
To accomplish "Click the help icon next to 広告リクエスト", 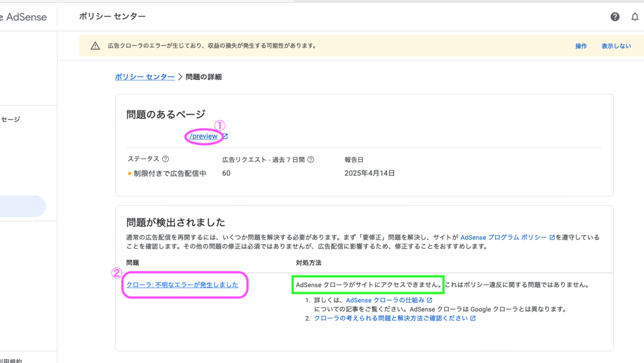I will pyautogui.click(x=311, y=159).
